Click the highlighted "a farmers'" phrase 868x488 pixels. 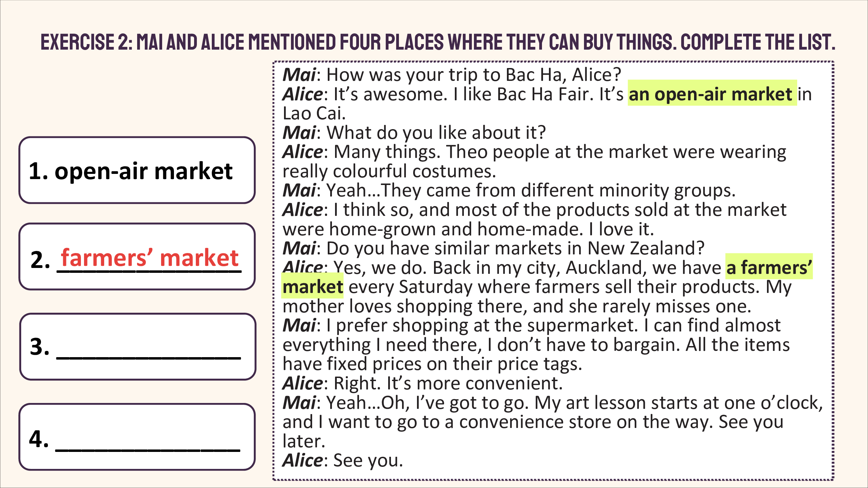(x=769, y=267)
